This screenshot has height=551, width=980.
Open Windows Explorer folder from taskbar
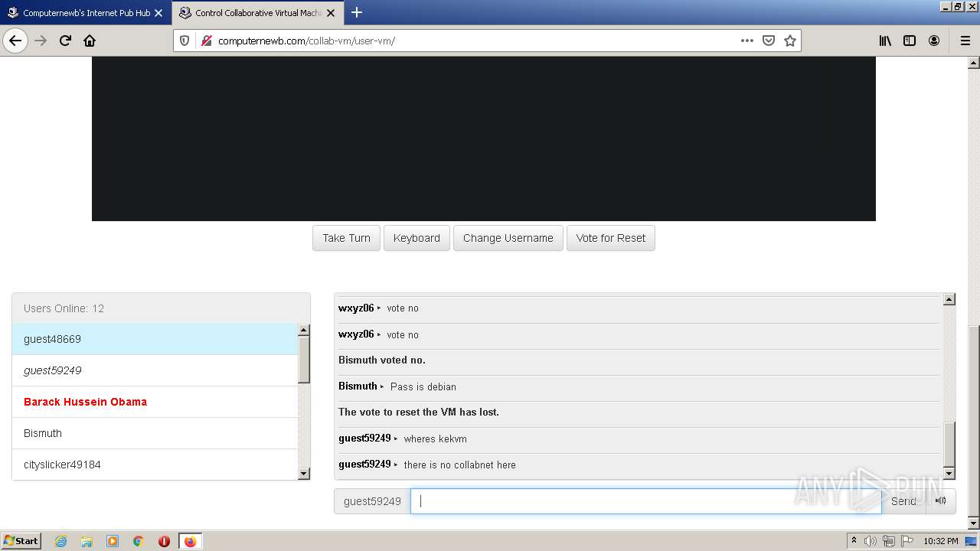coord(87,541)
